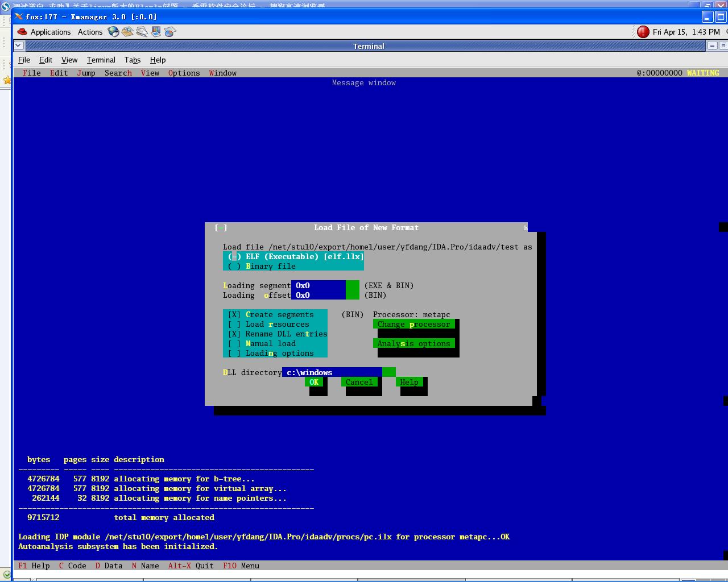Enable the Manual load checkbox

click(262, 343)
